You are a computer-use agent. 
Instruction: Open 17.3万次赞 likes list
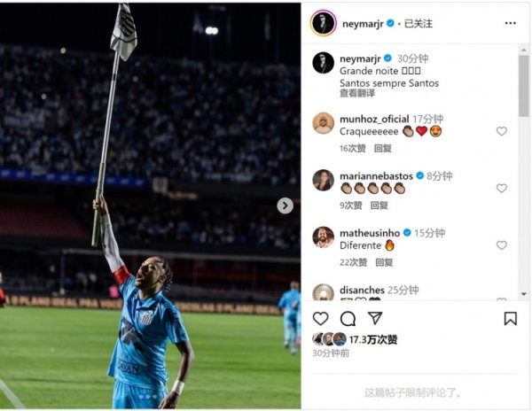click(373, 339)
